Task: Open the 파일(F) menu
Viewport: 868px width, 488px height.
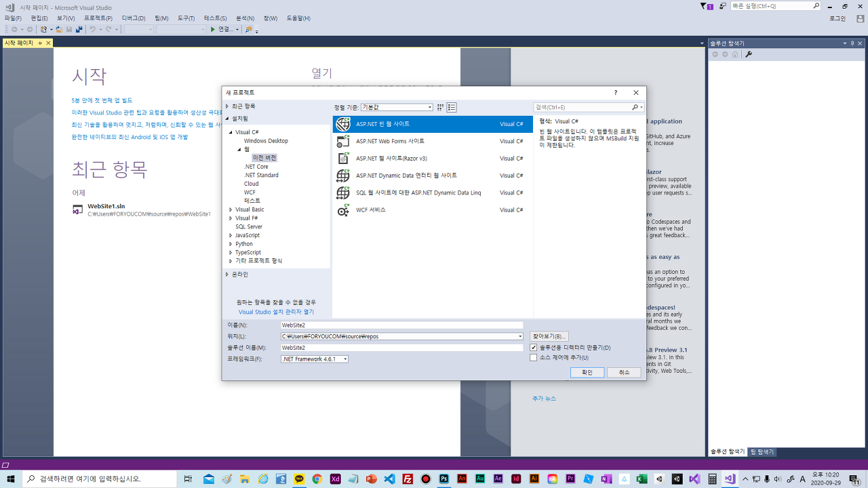Action: tap(13, 18)
